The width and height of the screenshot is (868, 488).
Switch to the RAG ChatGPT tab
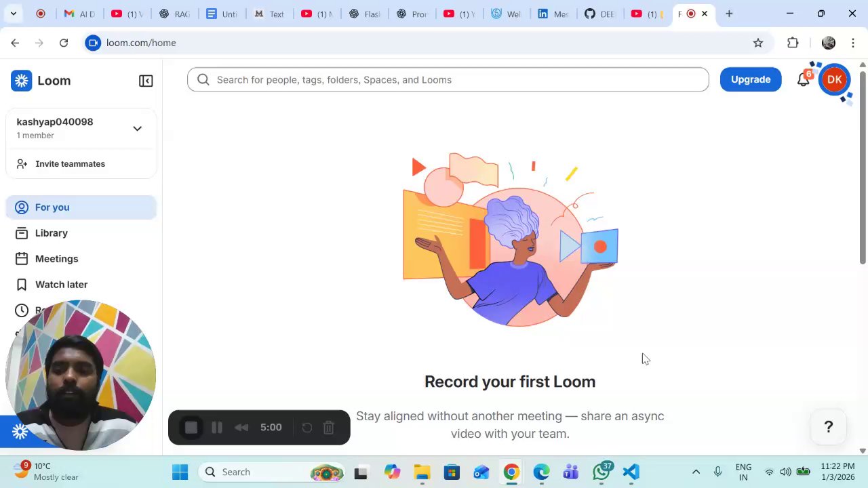point(174,14)
